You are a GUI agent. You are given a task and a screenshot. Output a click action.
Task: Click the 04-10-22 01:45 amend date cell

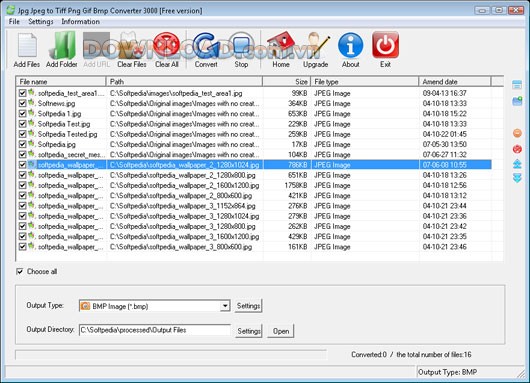pos(444,134)
